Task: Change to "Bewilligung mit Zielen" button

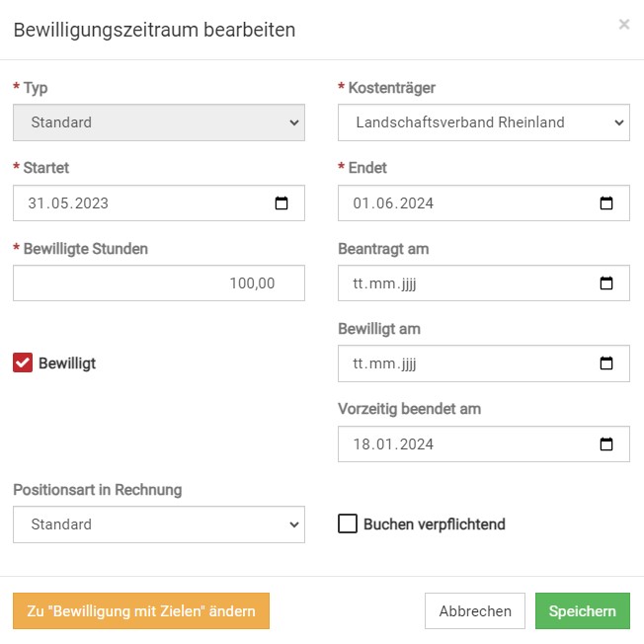Action: (x=141, y=611)
